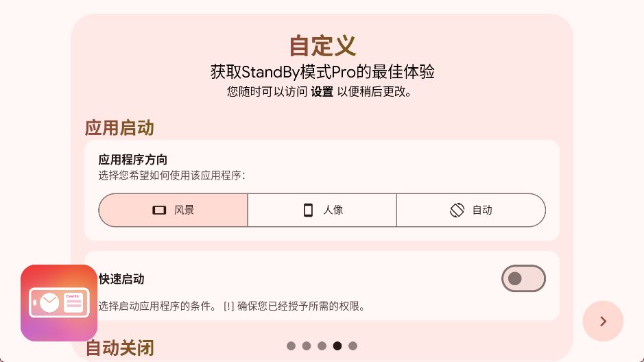
Task: Click the 应用程序方向 setting title
Action: (133, 160)
